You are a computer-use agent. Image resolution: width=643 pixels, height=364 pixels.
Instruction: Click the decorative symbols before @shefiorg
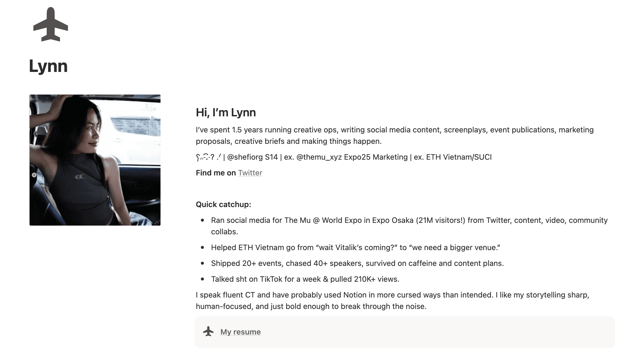[x=208, y=157]
